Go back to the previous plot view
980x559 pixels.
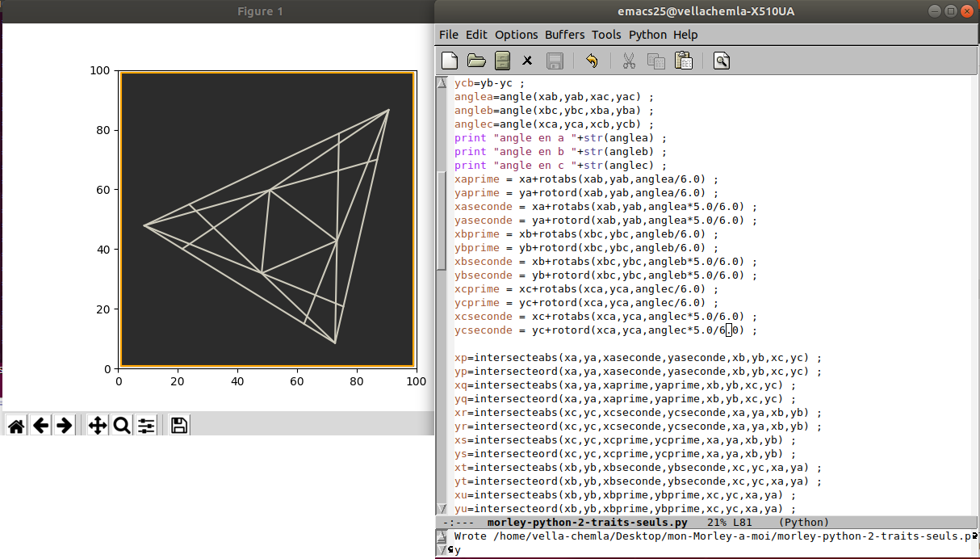[40, 425]
